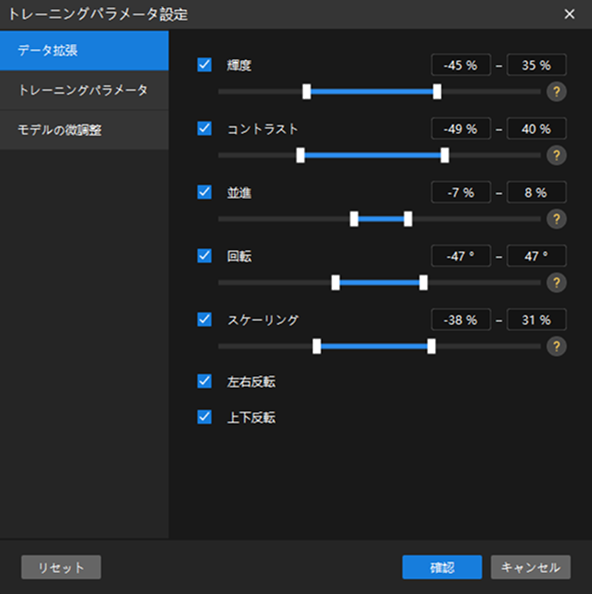Click the スケーリング minimum field -38 %
Viewport: 592px width, 594px height.
(461, 320)
